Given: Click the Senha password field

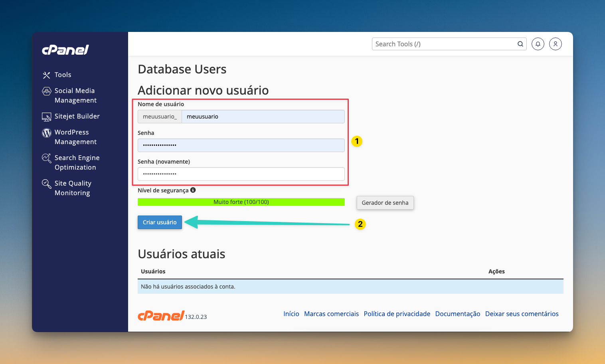Looking at the screenshot, I should click(241, 145).
